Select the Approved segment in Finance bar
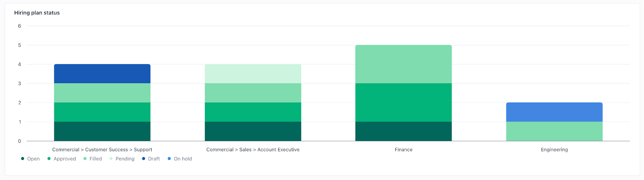644x180 pixels. tap(403, 103)
